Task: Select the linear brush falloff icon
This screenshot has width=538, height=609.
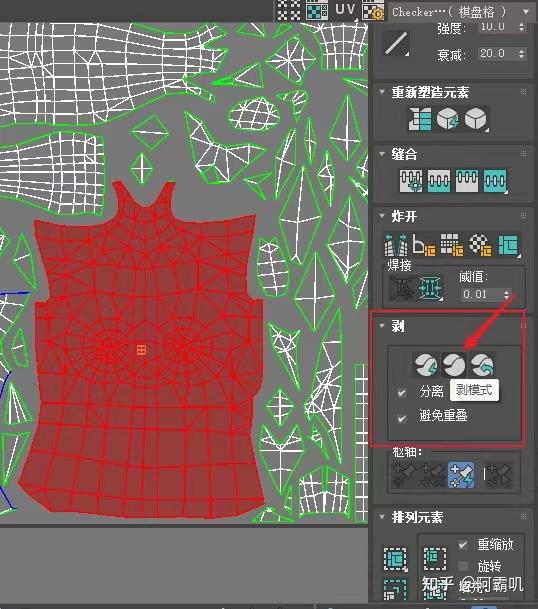Action: click(396, 43)
